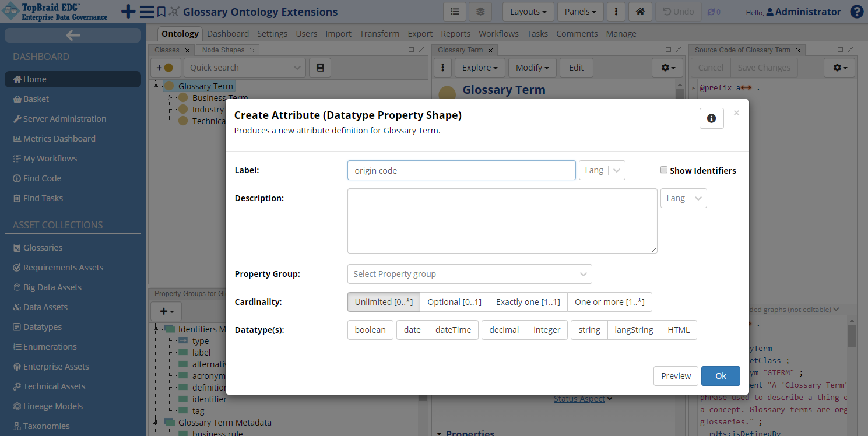Open the Layouts dropdown
Image resolution: width=868 pixels, height=436 pixels.
point(528,12)
